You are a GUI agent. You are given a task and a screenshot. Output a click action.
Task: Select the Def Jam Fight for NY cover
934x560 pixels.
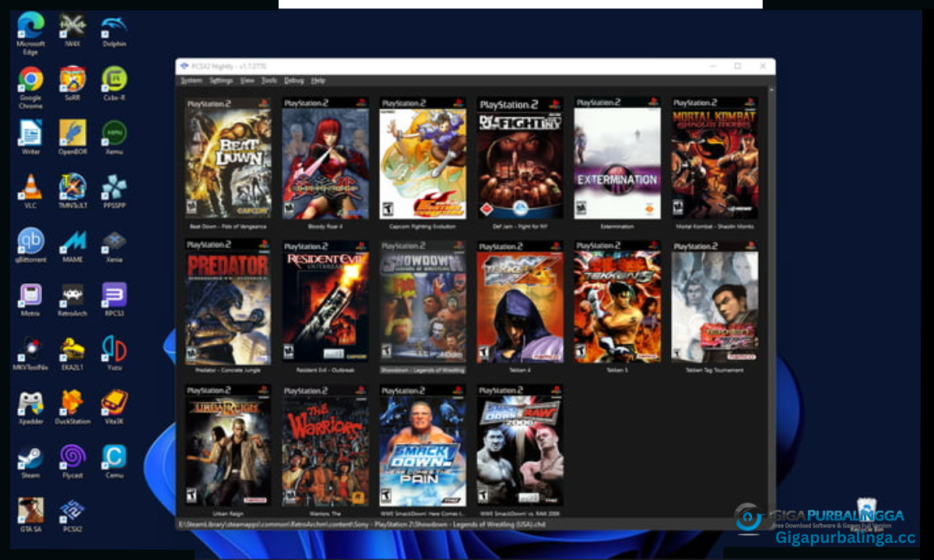tap(520, 158)
